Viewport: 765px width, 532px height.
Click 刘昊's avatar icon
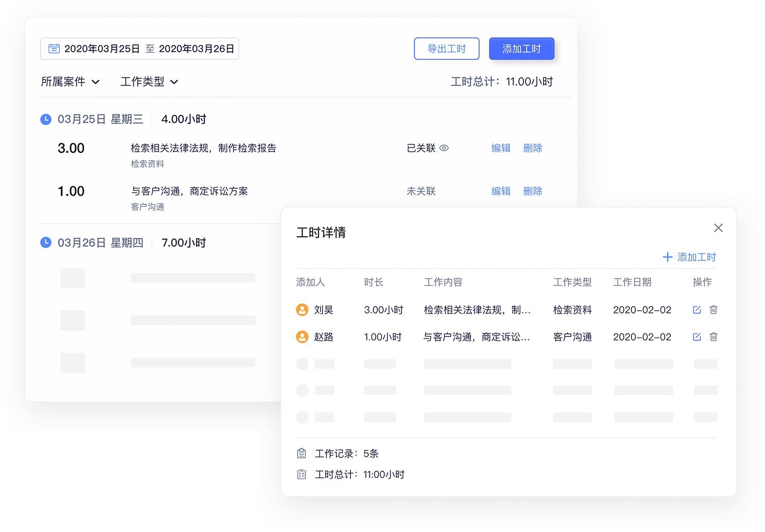coord(302,310)
